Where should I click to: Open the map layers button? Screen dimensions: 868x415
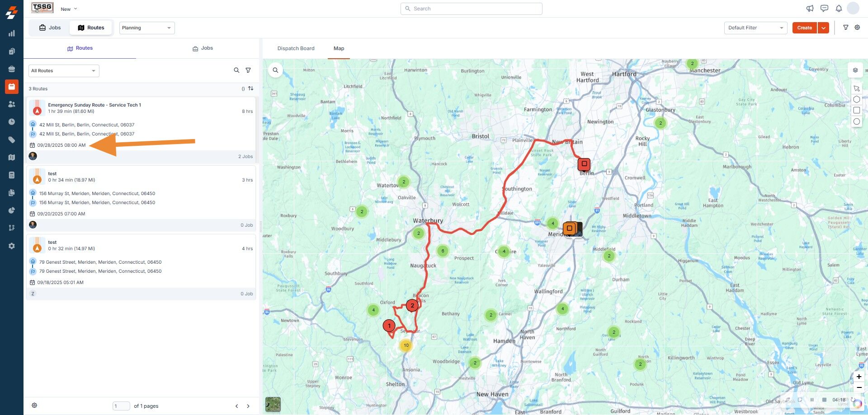(x=855, y=70)
